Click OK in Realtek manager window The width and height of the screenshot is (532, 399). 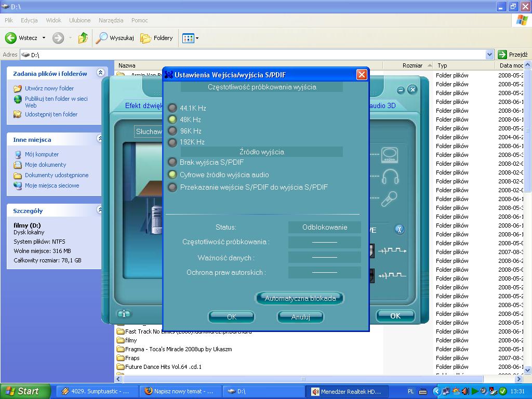[395, 316]
